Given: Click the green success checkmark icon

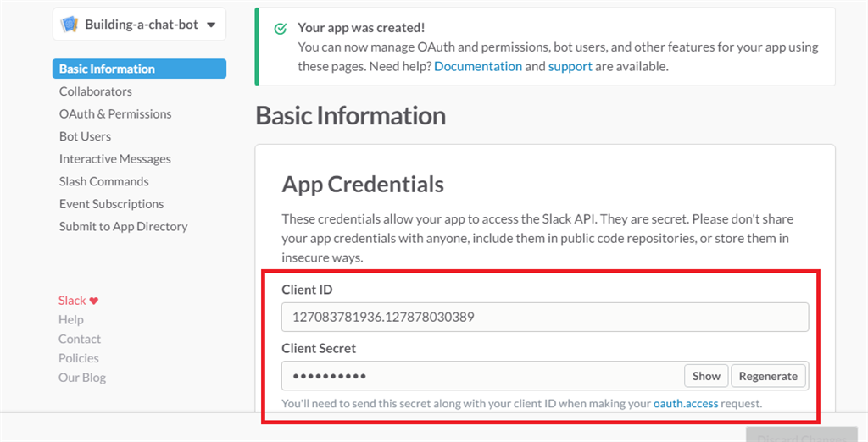Looking at the screenshot, I should (x=281, y=29).
